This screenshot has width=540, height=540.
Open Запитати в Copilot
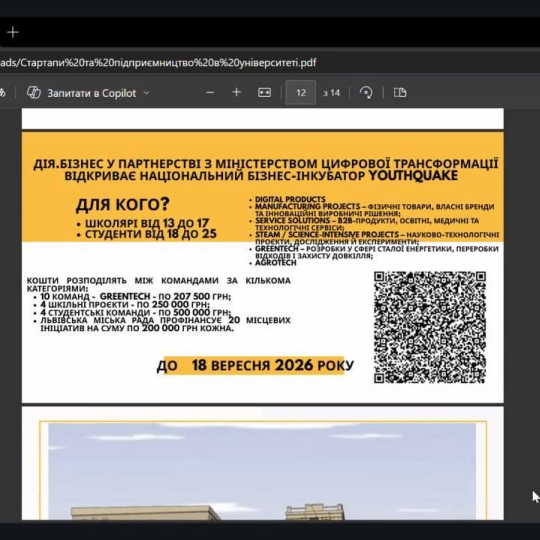pyautogui.click(x=92, y=93)
